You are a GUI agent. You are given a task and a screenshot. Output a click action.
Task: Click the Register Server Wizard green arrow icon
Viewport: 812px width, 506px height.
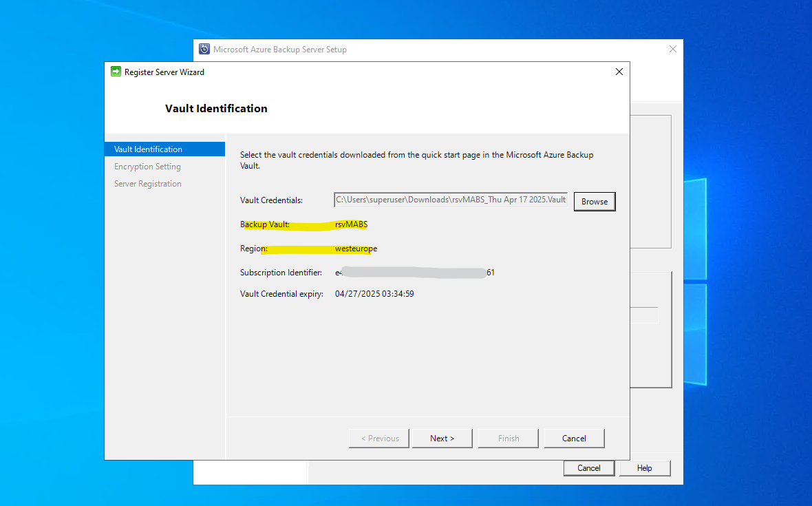[116, 72]
